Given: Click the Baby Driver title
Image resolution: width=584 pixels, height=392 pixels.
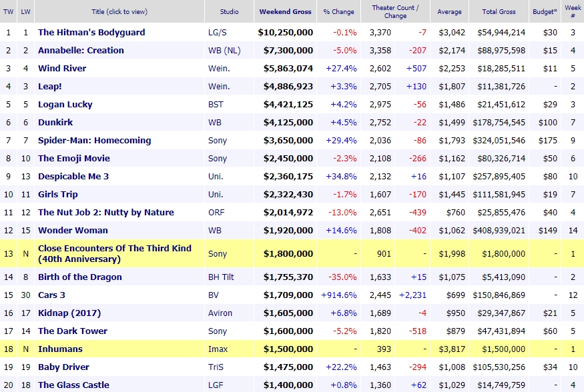Looking at the screenshot, I should (63, 367).
